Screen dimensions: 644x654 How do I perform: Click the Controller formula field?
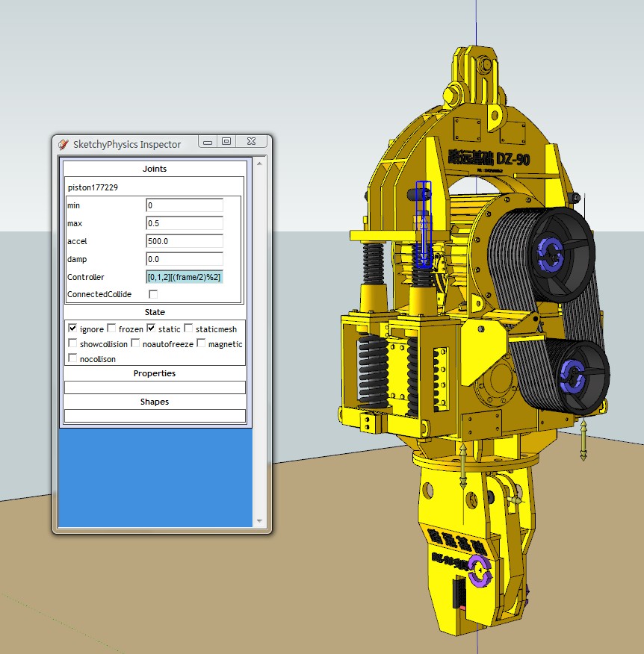185,277
